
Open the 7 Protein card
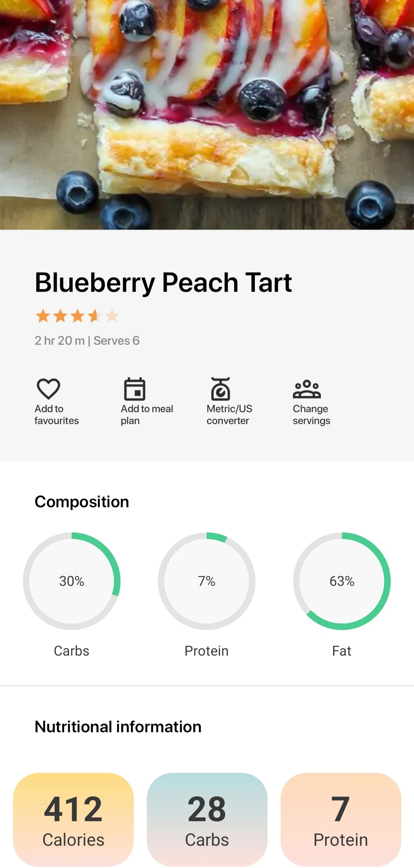pyautogui.click(x=341, y=820)
